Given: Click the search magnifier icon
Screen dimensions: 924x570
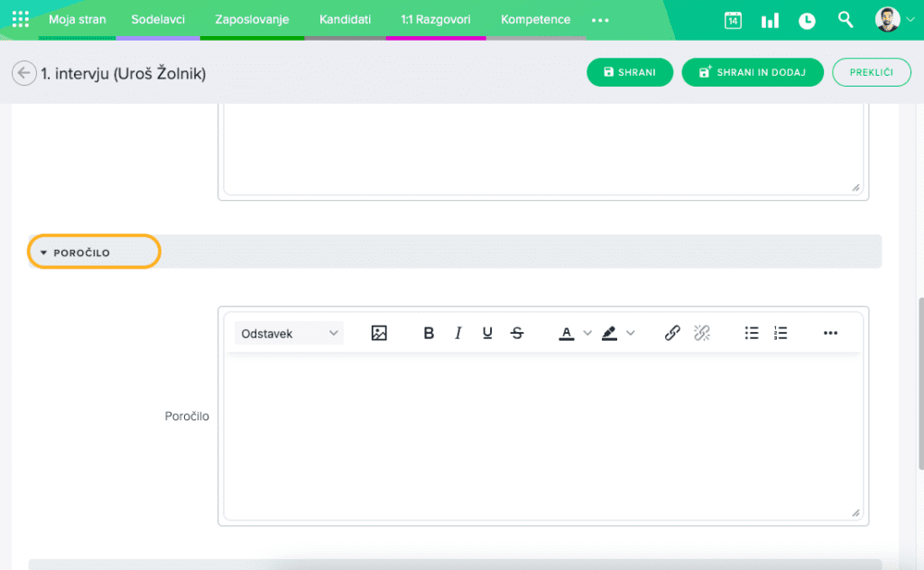Looking at the screenshot, I should point(845,19).
